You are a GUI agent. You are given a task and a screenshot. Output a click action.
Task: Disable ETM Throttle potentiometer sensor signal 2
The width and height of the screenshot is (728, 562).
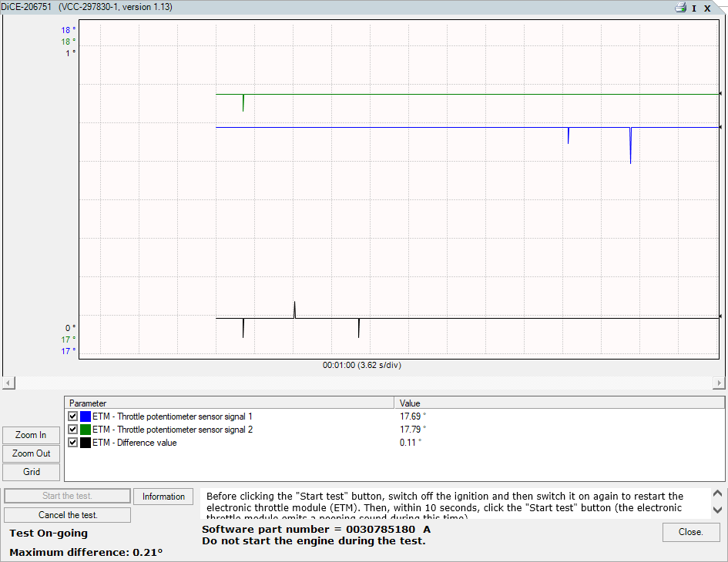click(72, 430)
